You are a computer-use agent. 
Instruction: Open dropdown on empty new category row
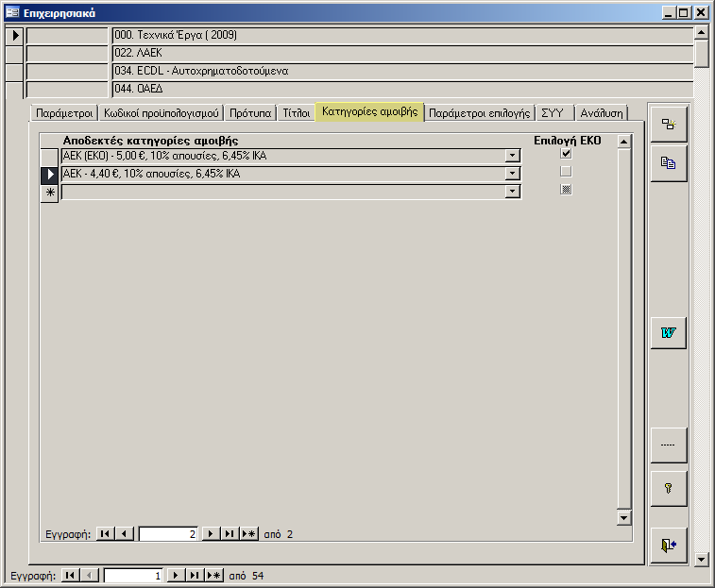[512, 192]
